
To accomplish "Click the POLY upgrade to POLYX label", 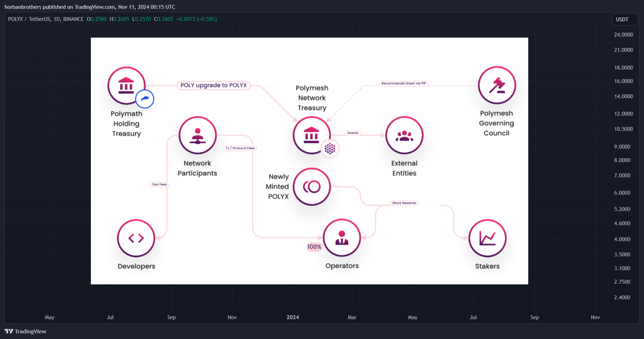I will point(213,85).
